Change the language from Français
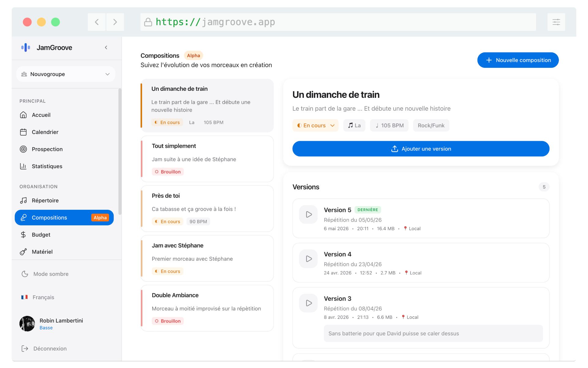 point(38,297)
